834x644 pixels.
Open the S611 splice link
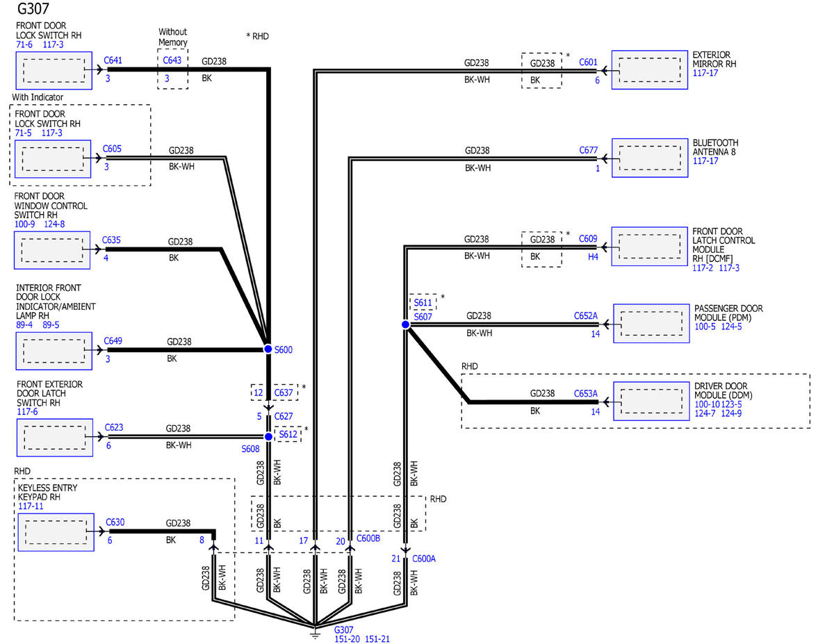[x=423, y=303]
